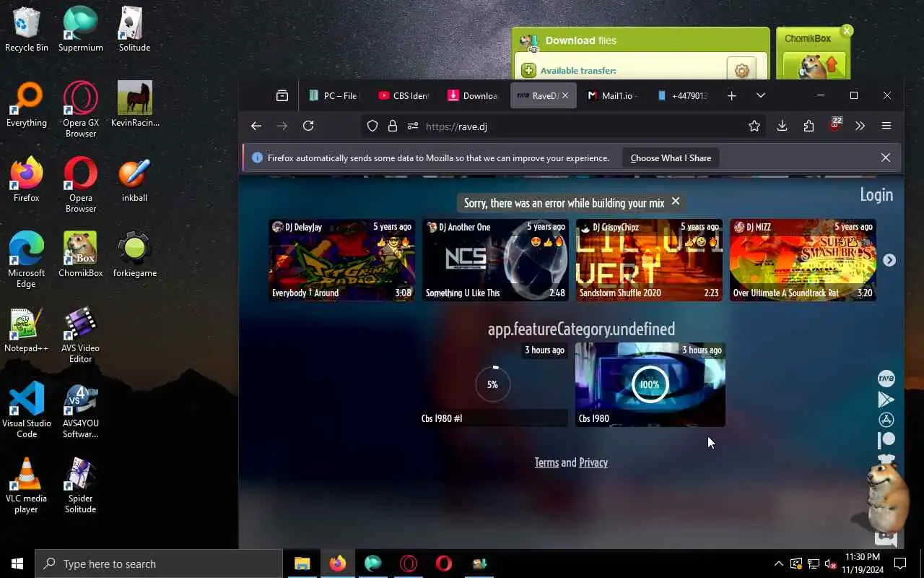
Task: Show hidden system tray icons
Action: [x=778, y=564]
